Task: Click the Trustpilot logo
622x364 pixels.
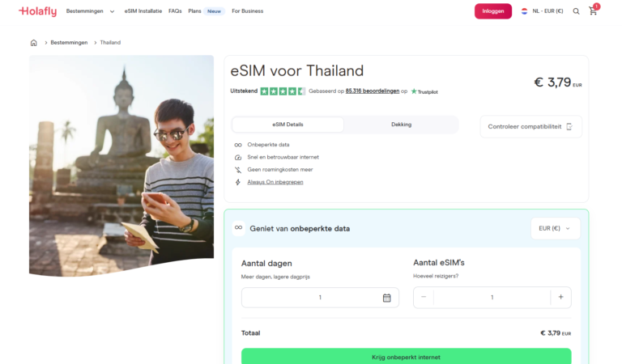Action: pos(424,91)
